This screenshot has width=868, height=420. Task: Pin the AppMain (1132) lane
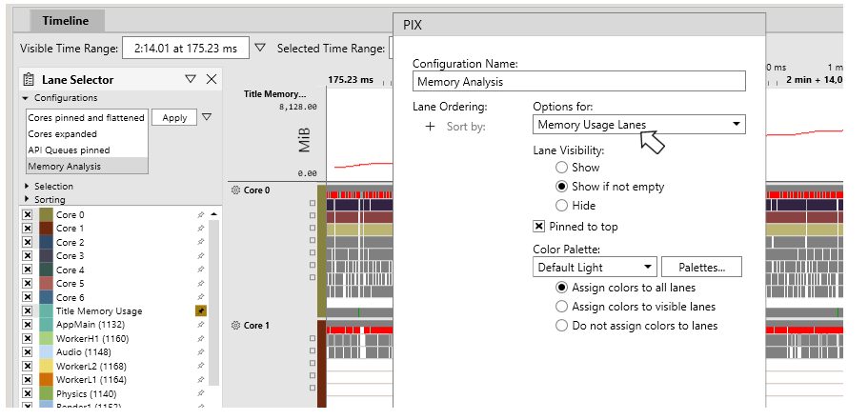tap(201, 325)
